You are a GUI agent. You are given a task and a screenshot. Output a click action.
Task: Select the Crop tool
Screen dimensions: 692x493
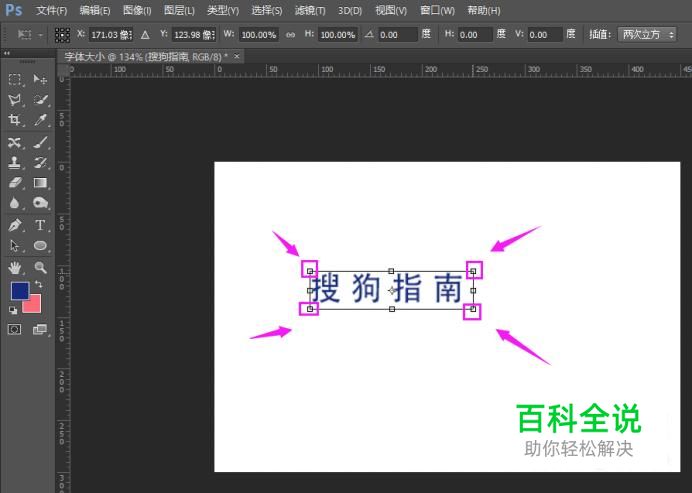(x=15, y=120)
